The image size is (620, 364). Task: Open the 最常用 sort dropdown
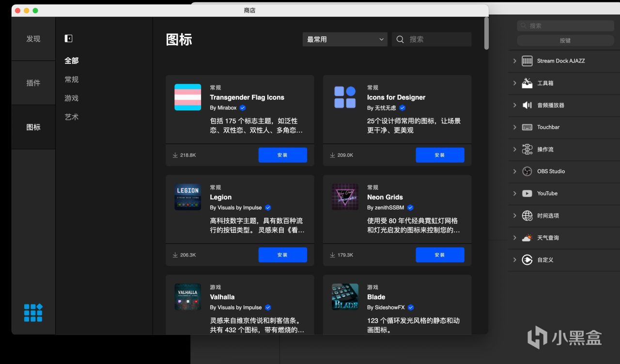click(x=345, y=39)
